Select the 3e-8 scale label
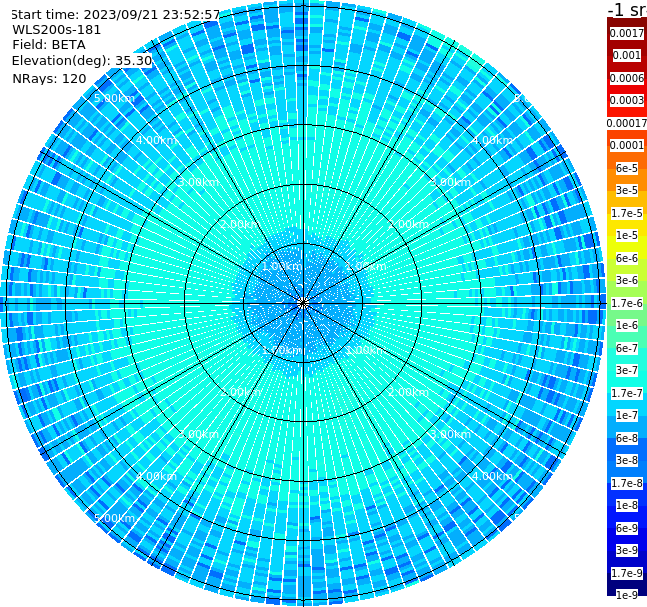The width and height of the screenshot is (647, 607). 627,460
